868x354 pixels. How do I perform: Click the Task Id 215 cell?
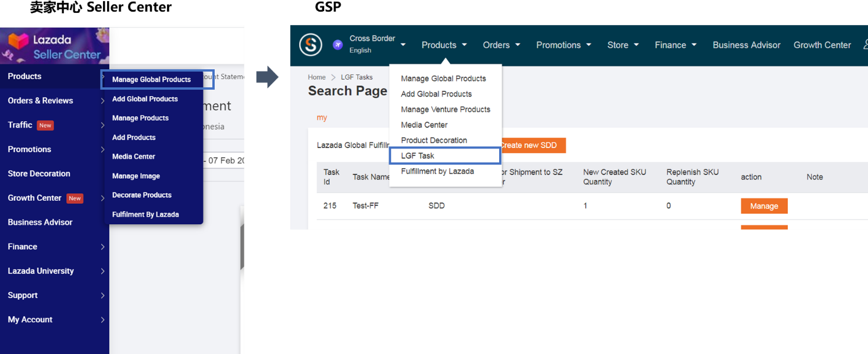(330, 206)
